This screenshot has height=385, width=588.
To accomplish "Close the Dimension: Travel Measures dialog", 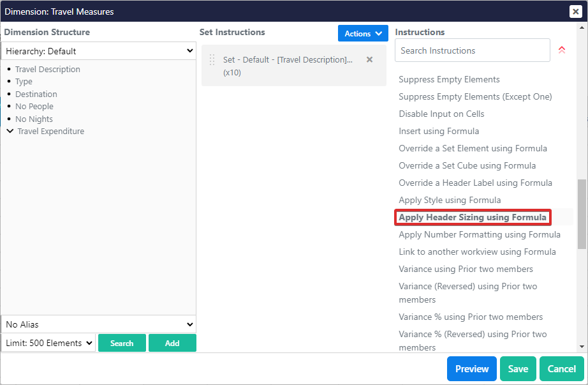I will coord(575,11).
